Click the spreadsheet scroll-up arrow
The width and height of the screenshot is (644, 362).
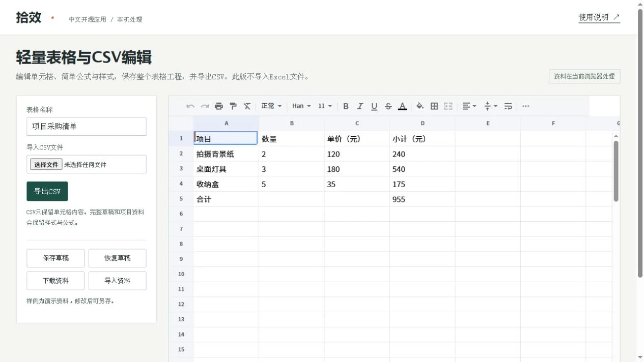[x=616, y=136]
